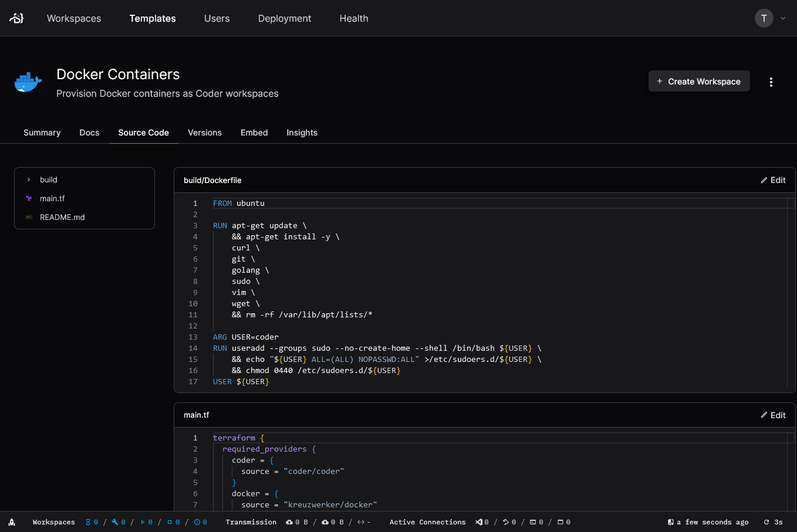797x532 pixels.
Task: Click the stopped-workspaces square icon in status bar
Action: 168,522
